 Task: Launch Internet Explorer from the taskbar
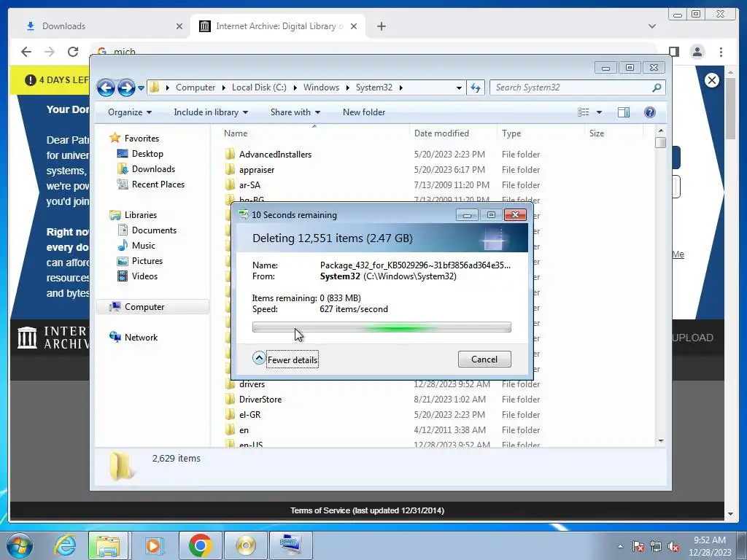tap(65, 545)
